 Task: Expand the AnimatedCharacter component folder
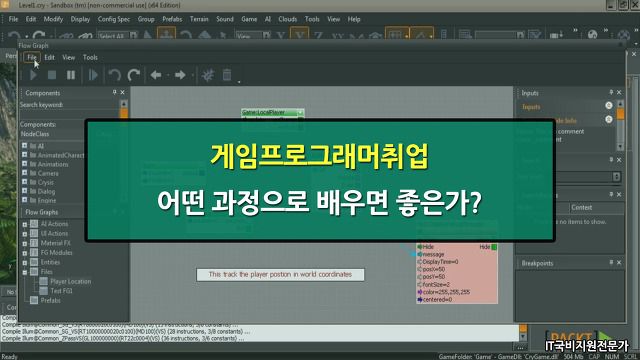[24, 155]
